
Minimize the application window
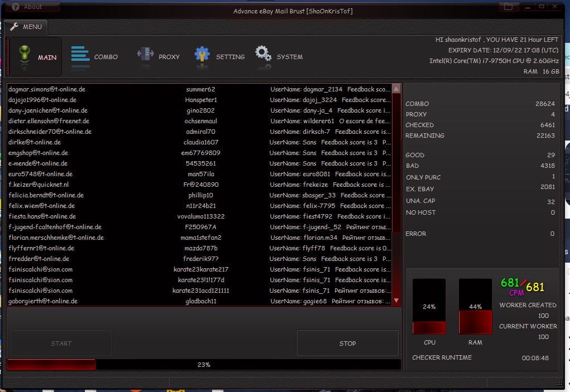[528, 7]
